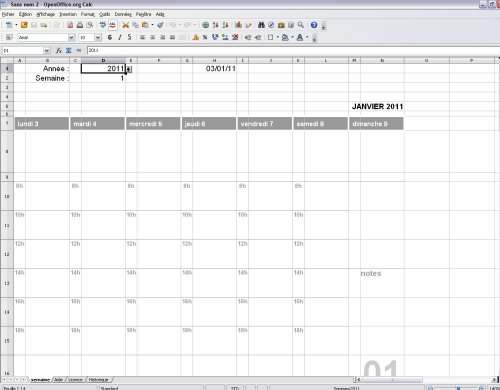Open the Function Wizard fx icon
Viewport: 500px width, 390px height.
click(59, 50)
